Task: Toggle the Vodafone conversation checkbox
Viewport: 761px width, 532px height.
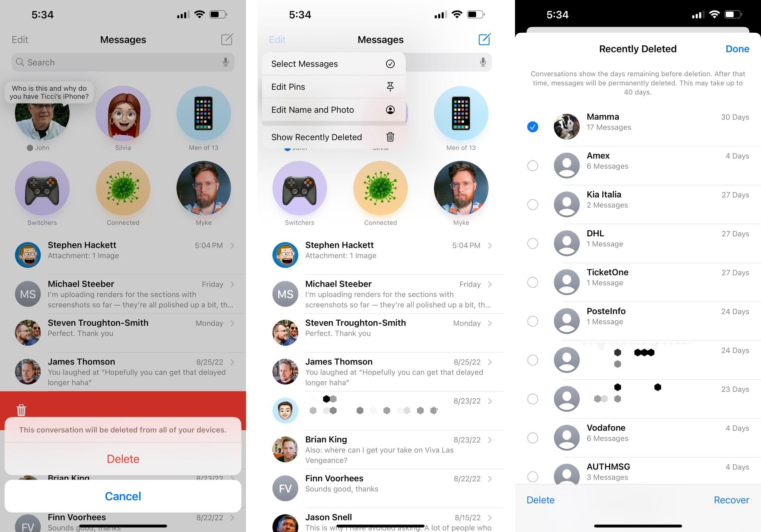Action: (x=531, y=433)
